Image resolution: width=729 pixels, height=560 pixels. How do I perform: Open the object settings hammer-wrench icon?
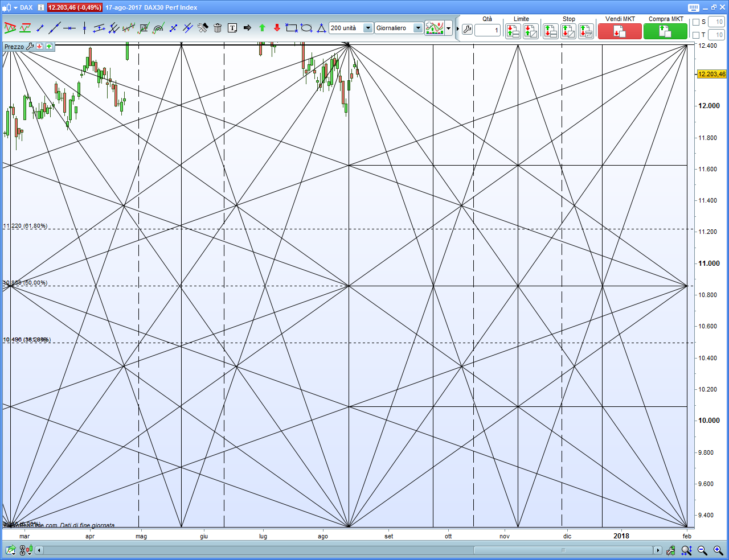(x=203, y=28)
